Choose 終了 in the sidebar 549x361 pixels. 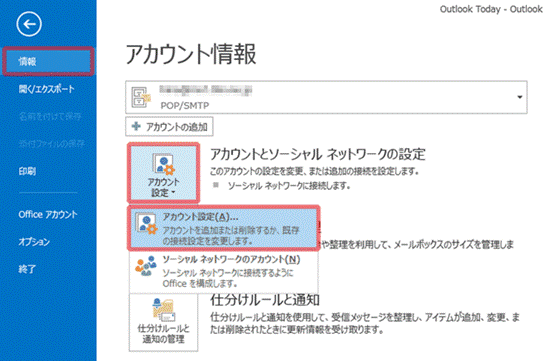[x=27, y=269]
